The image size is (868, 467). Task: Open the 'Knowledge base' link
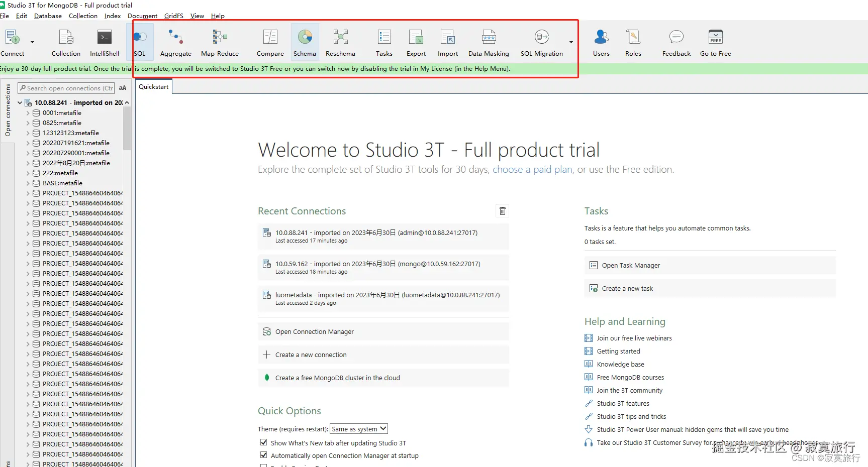pyautogui.click(x=620, y=364)
